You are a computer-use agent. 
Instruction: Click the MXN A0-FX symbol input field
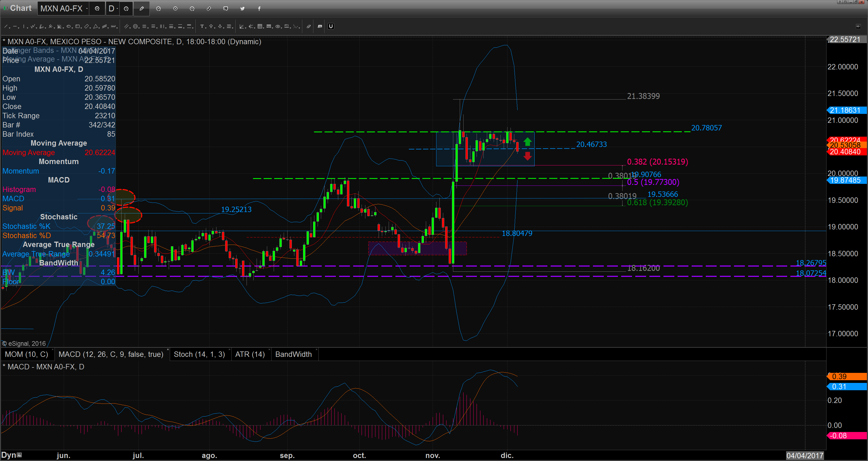61,8
